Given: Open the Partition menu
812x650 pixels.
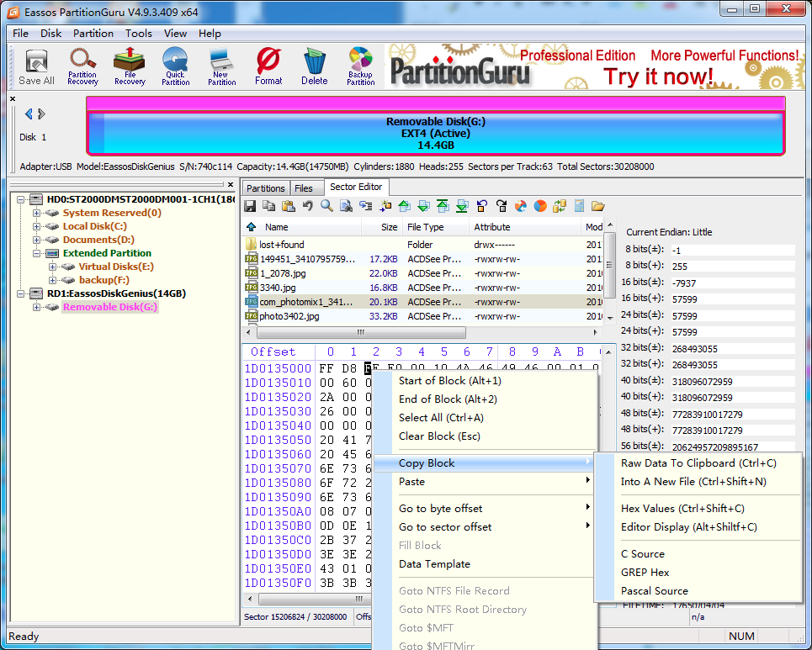Looking at the screenshot, I should (93, 33).
